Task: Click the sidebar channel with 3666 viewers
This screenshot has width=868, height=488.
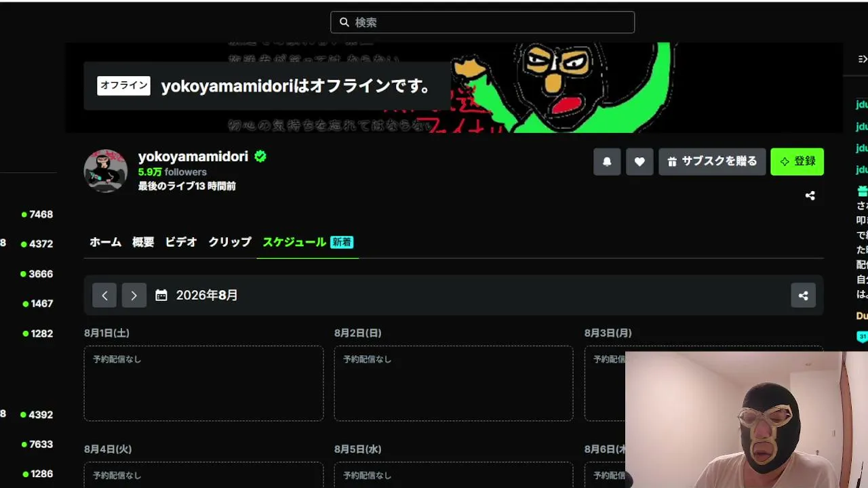Action: pos(37,274)
